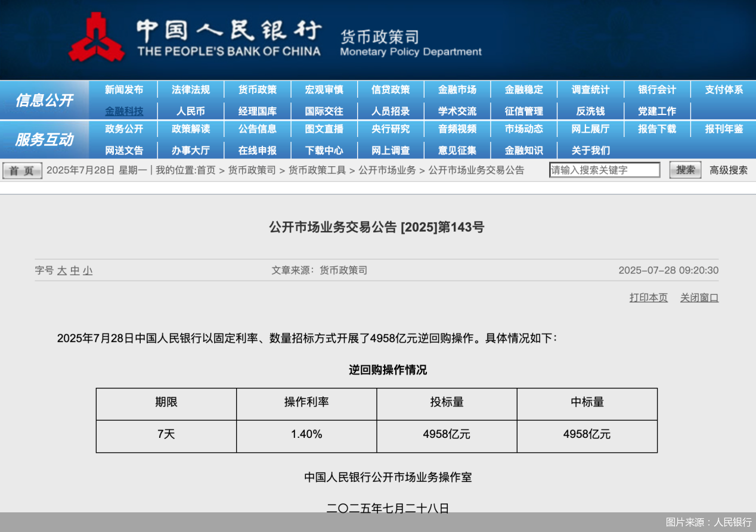Viewport: 756px width, 532px height.
Task: Open 货币政策工具 breadcrumb link
Action: [x=317, y=170]
